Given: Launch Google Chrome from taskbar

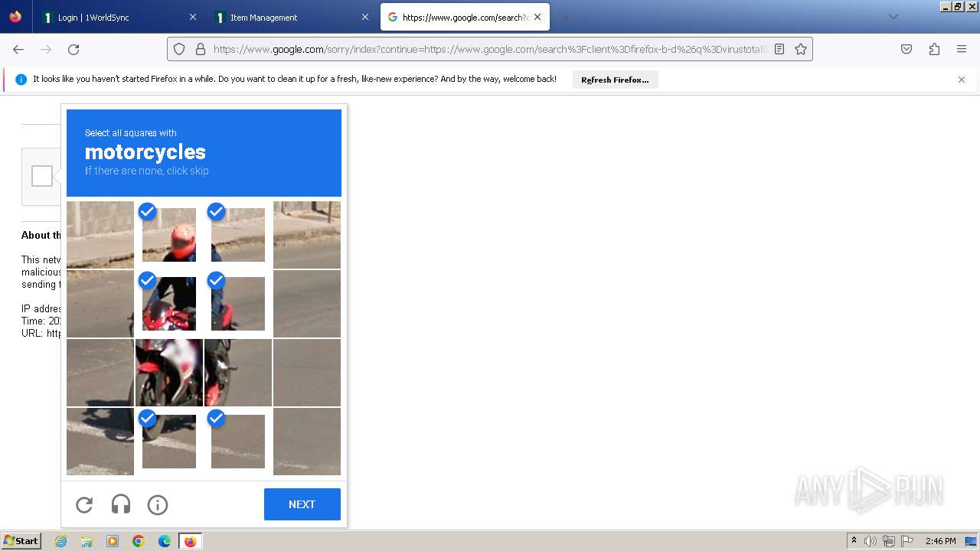Looking at the screenshot, I should [139, 541].
